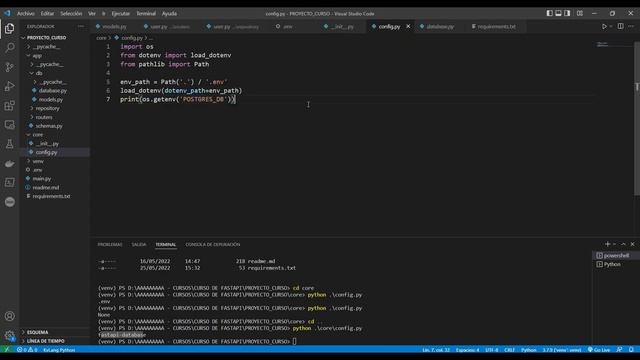Close the terminal panel
The width and height of the screenshot is (640, 360).
tap(632, 244)
